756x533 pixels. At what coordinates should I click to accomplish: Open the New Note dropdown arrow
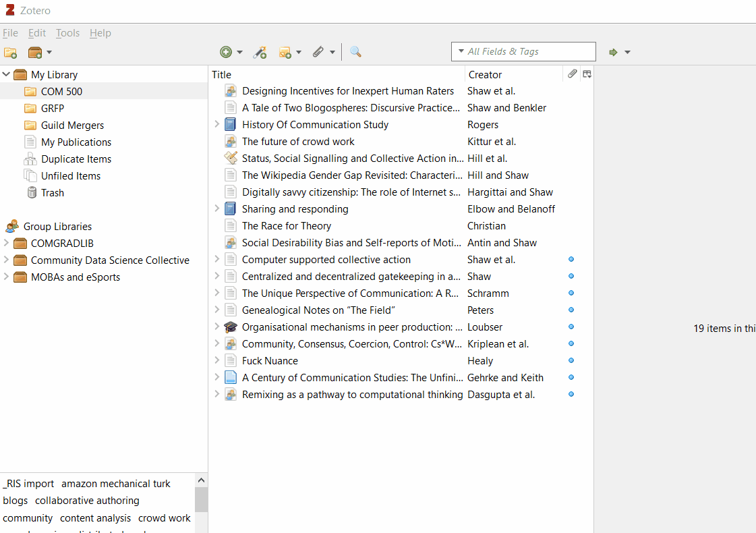(299, 53)
